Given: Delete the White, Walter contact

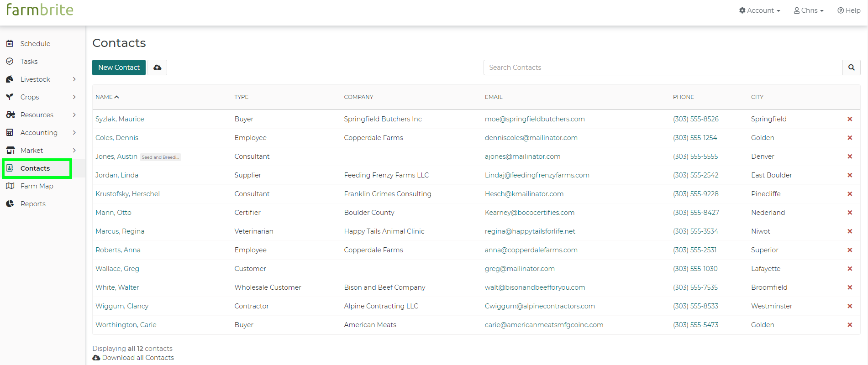Looking at the screenshot, I should 850,287.
